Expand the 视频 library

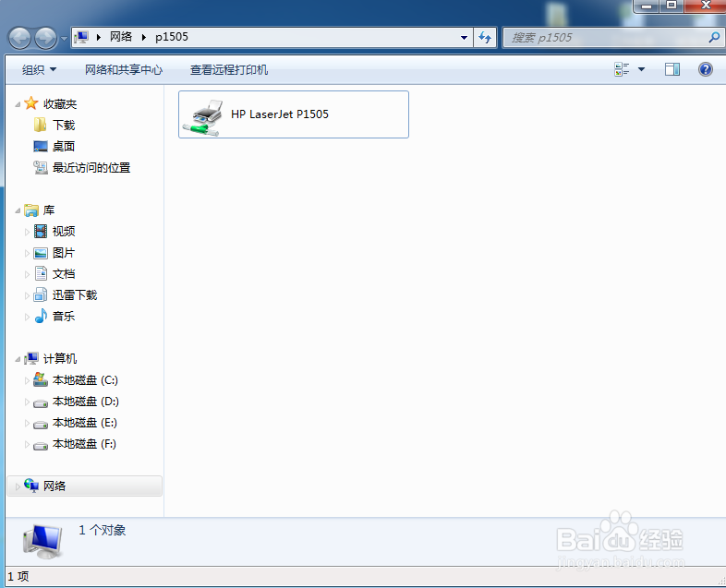(x=27, y=232)
